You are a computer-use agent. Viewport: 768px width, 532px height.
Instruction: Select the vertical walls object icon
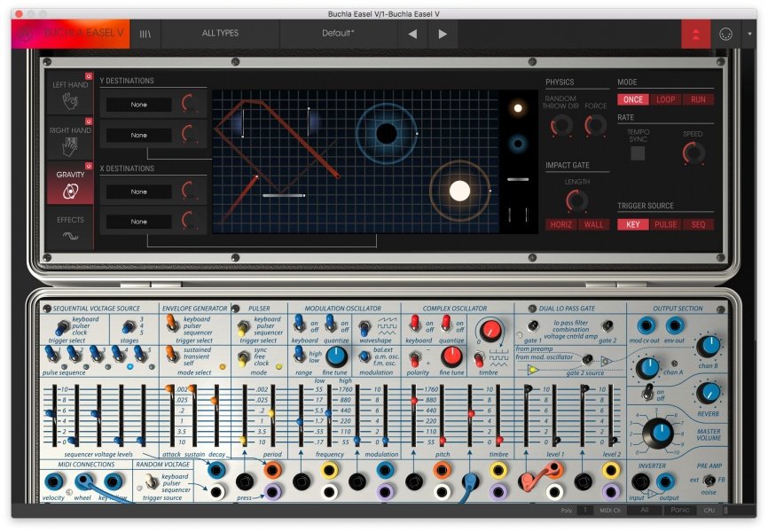518,215
